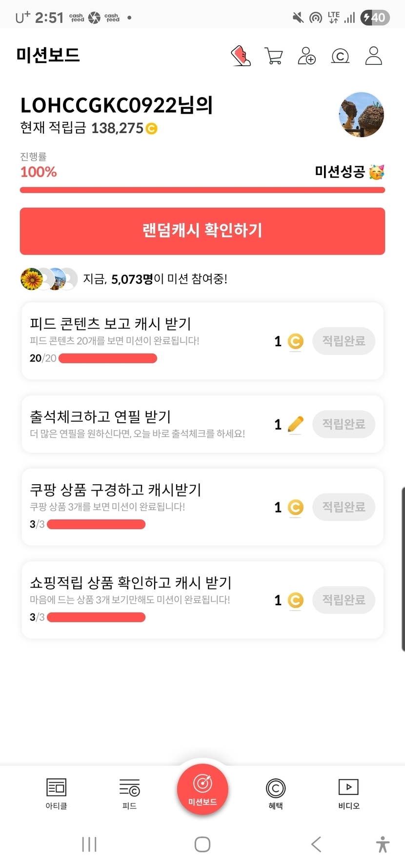Open the 쿠팡 상품 구경하고 캐시받기 mission card

pyautogui.click(x=146, y=507)
